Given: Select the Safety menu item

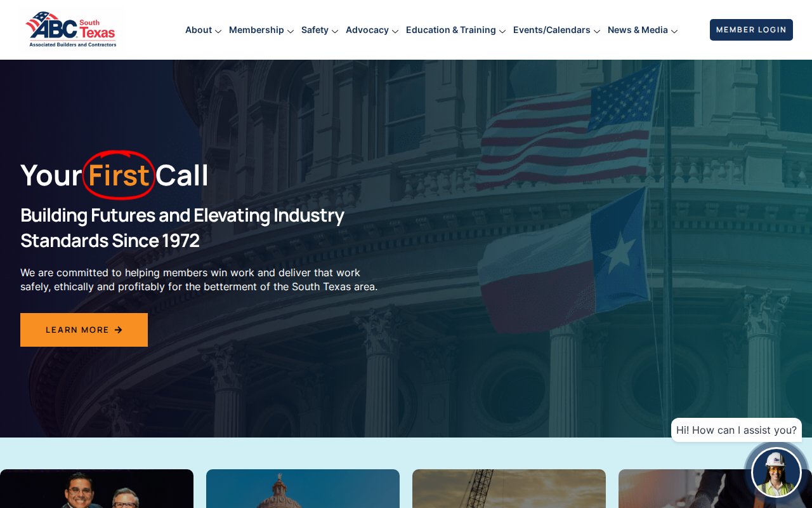Looking at the screenshot, I should [315, 30].
